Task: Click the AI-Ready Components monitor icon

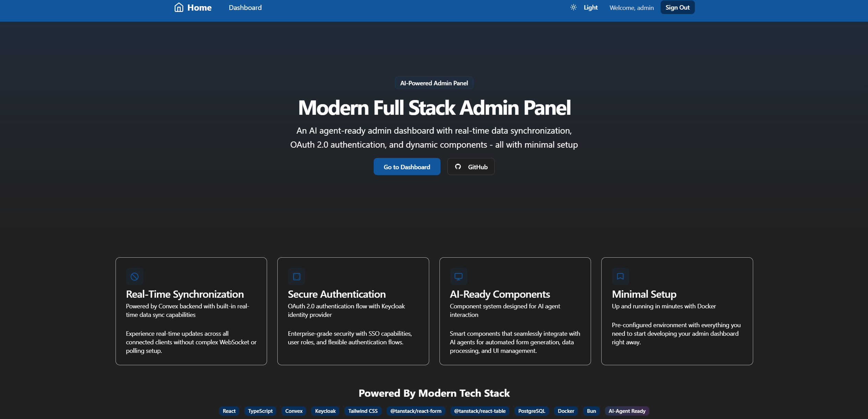Action: [458, 276]
